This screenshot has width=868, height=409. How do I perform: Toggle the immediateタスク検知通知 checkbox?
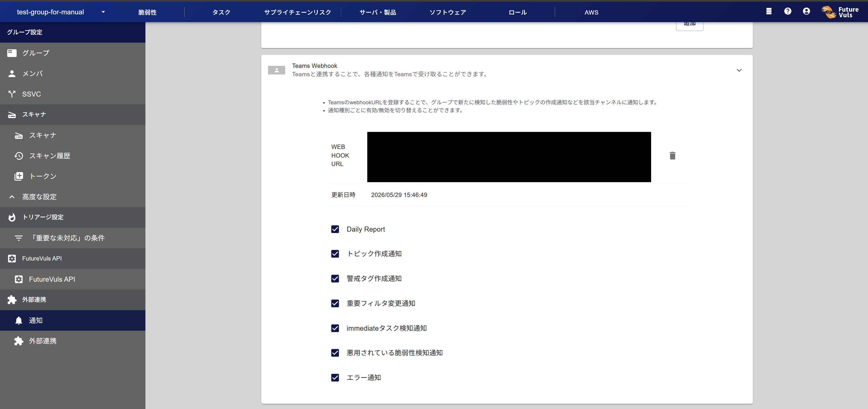pyautogui.click(x=335, y=328)
